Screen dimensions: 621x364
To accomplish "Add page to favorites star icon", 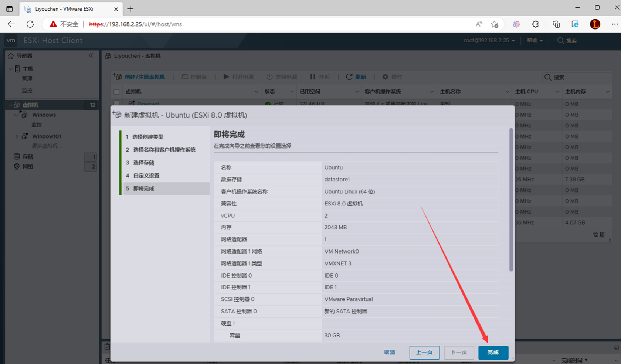I will coord(495,24).
